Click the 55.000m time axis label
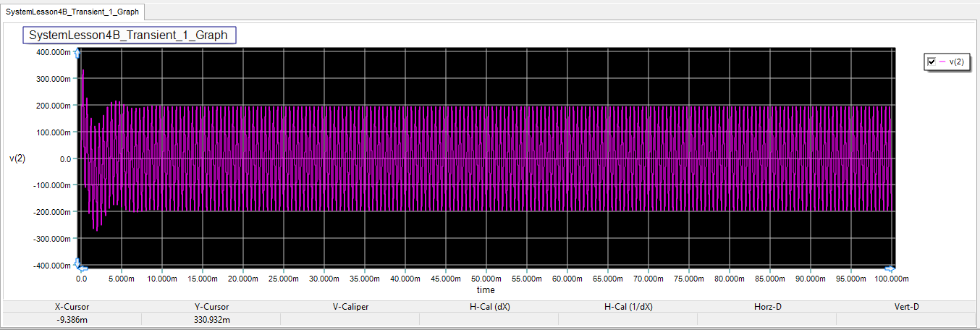Viewport: 980px width, 330px height. [x=526, y=279]
